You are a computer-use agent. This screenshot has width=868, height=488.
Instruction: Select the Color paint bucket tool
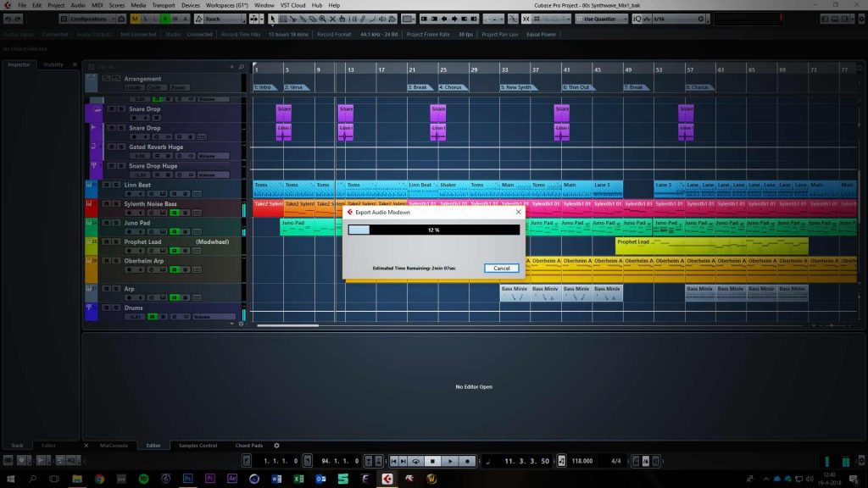(392, 19)
